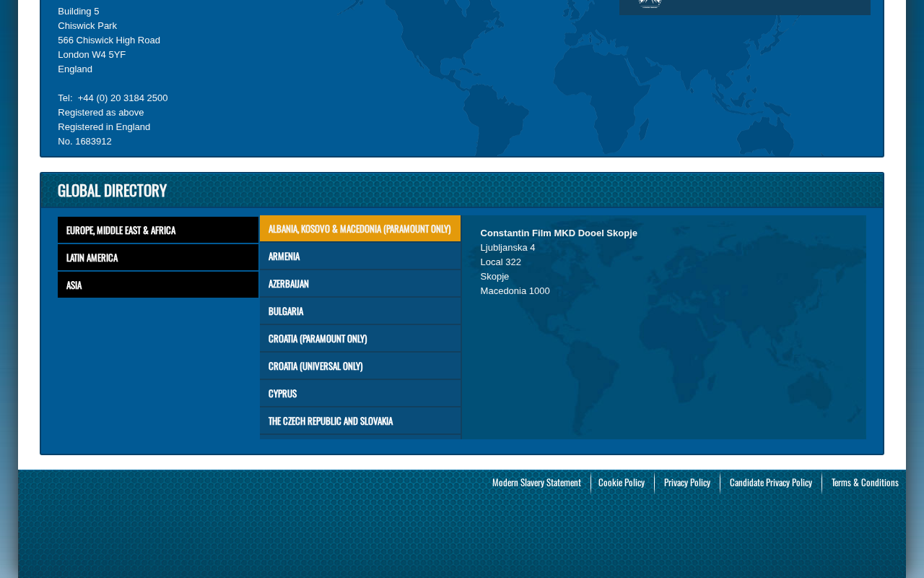Select Croatia (Universal Only)
This screenshot has height=578, width=924.
click(x=360, y=366)
